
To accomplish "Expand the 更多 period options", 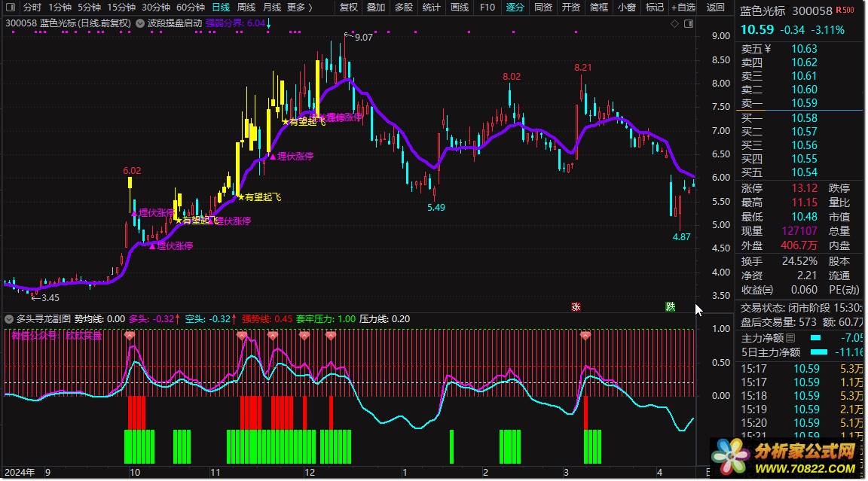I will 300,8.
